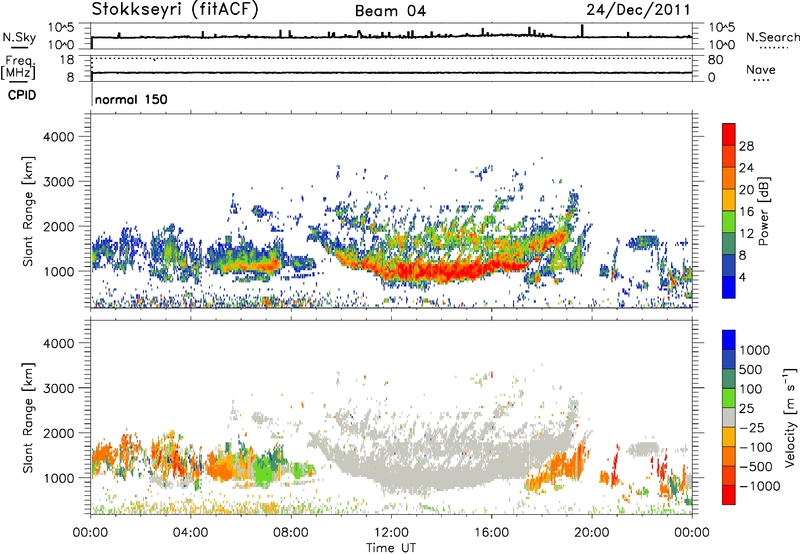Click the right-side '10^5' tick of the N.Search axis

pos(721,27)
